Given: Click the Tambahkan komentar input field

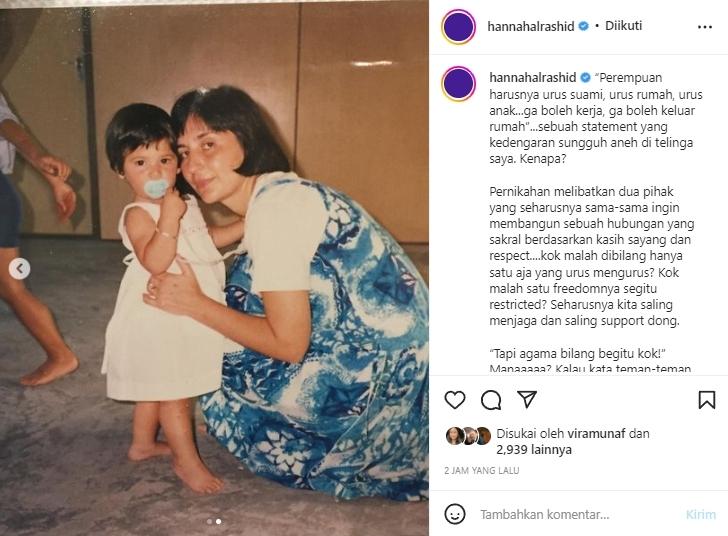Looking at the screenshot, I should tap(578, 515).
